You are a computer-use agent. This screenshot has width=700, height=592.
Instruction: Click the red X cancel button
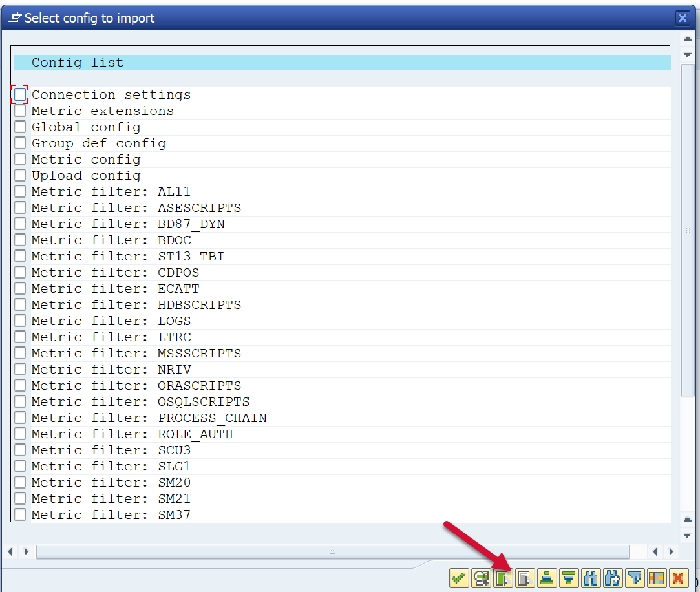click(x=678, y=578)
